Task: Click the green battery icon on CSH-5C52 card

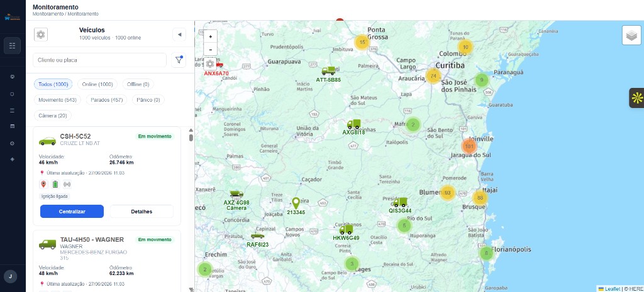Action: 55,184
